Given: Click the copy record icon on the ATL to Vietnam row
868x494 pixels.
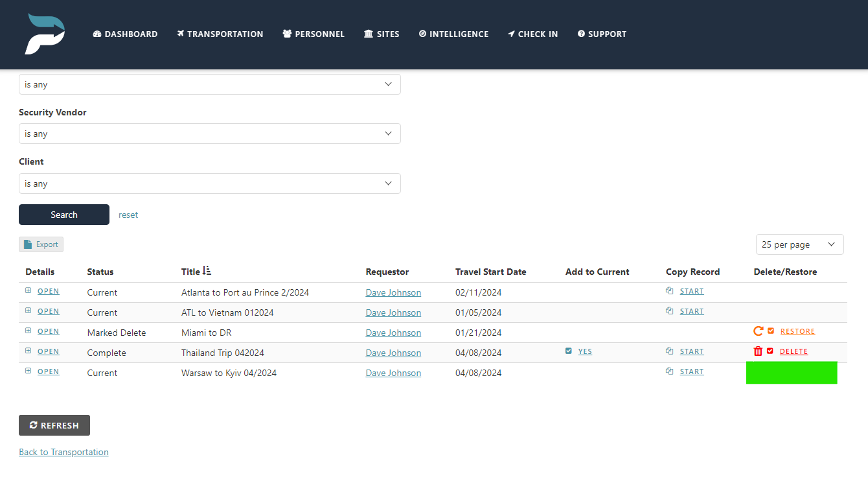Looking at the screenshot, I should [669, 311].
